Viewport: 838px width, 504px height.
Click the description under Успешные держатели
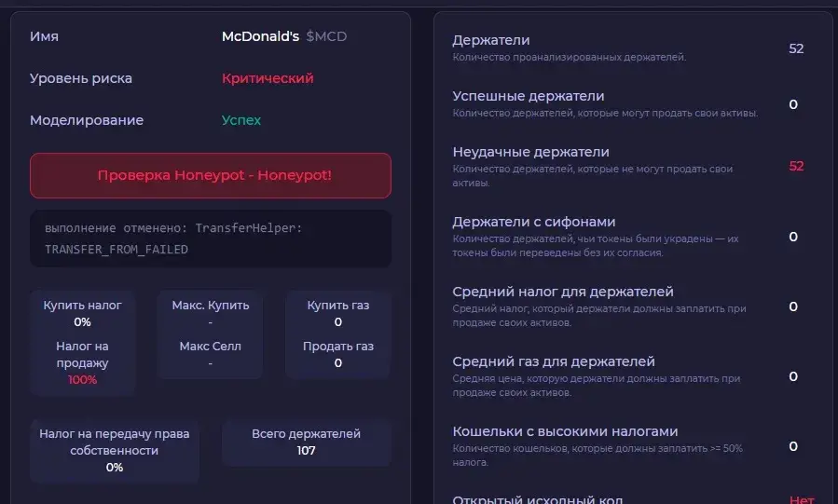tap(605, 113)
